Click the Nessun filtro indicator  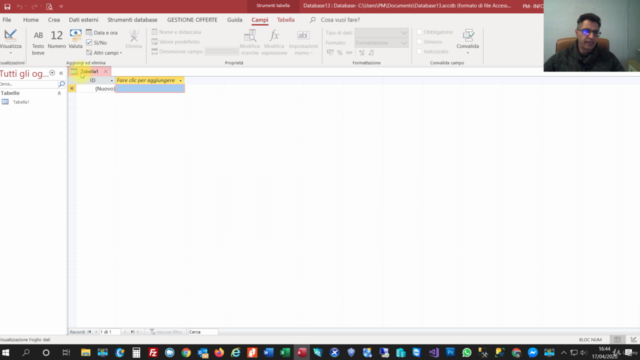pyautogui.click(x=166, y=332)
